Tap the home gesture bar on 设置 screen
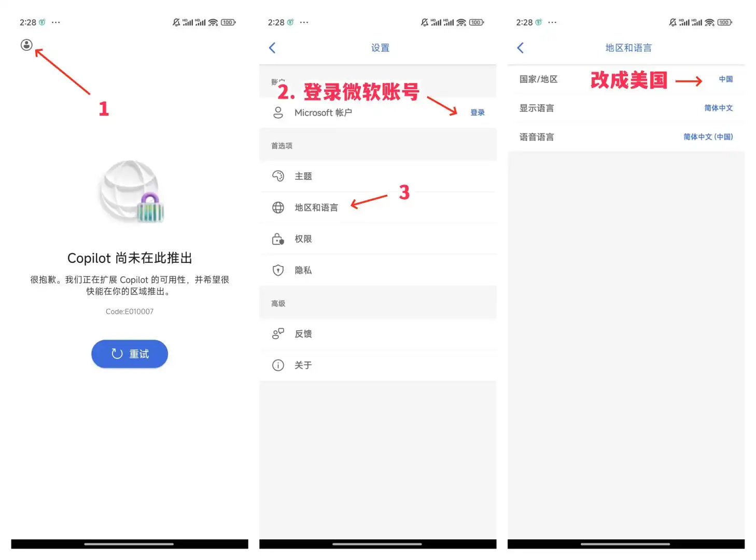 (377, 544)
